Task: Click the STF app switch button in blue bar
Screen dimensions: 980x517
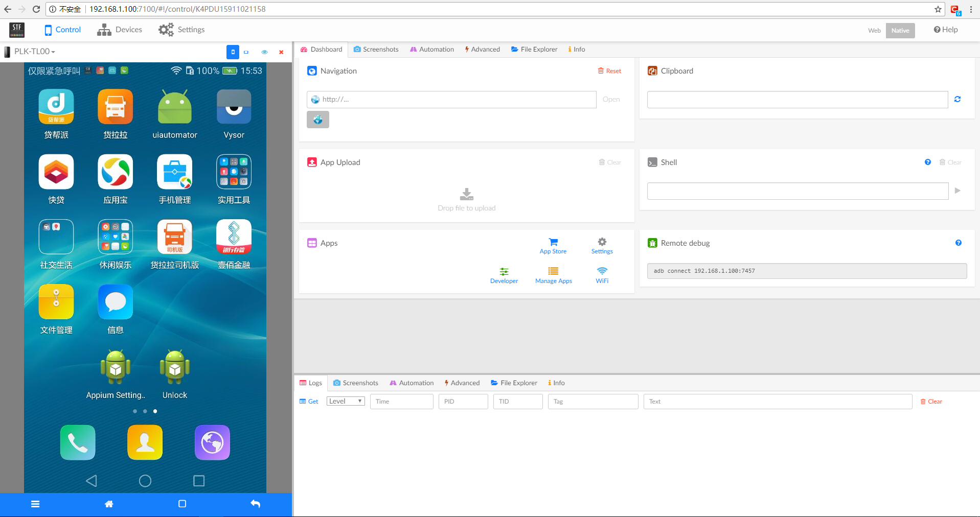Action: pos(182,504)
